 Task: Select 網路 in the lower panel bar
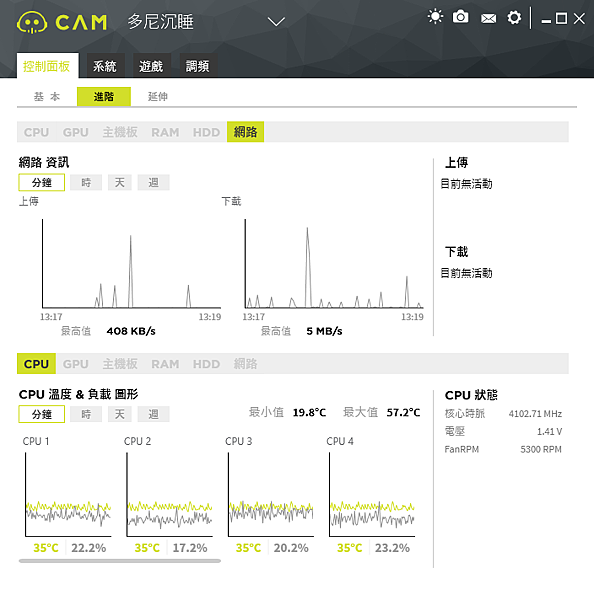point(245,364)
